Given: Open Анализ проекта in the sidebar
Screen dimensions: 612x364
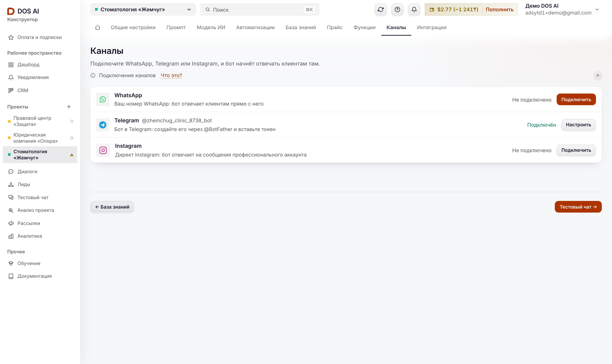Looking at the screenshot, I should pyautogui.click(x=40, y=210).
